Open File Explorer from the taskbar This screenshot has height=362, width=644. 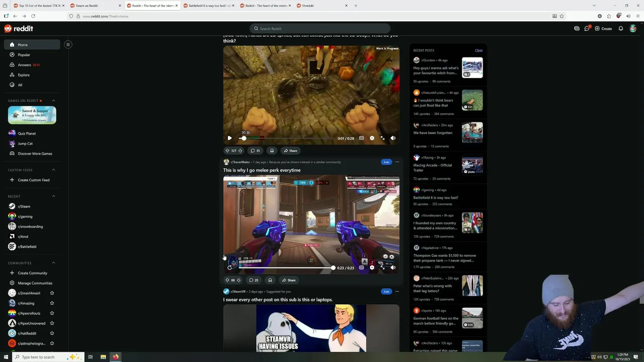tap(103, 357)
